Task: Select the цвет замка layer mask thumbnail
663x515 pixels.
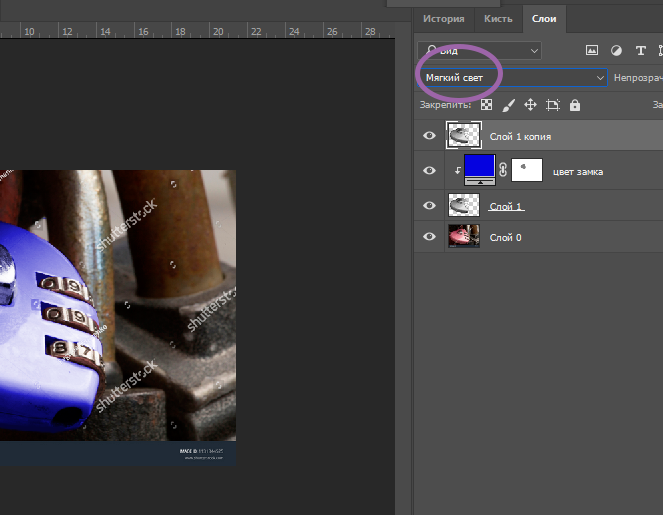Action: pos(527,170)
